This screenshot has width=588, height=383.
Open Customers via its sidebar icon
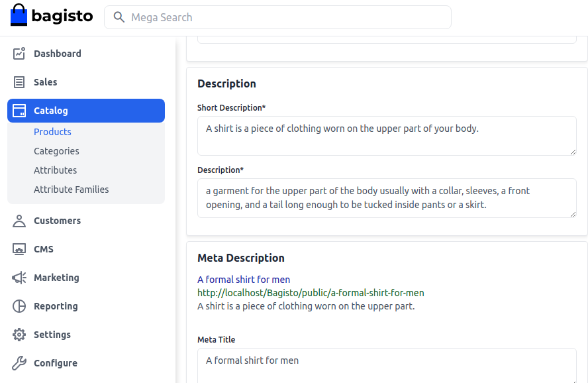click(20, 221)
